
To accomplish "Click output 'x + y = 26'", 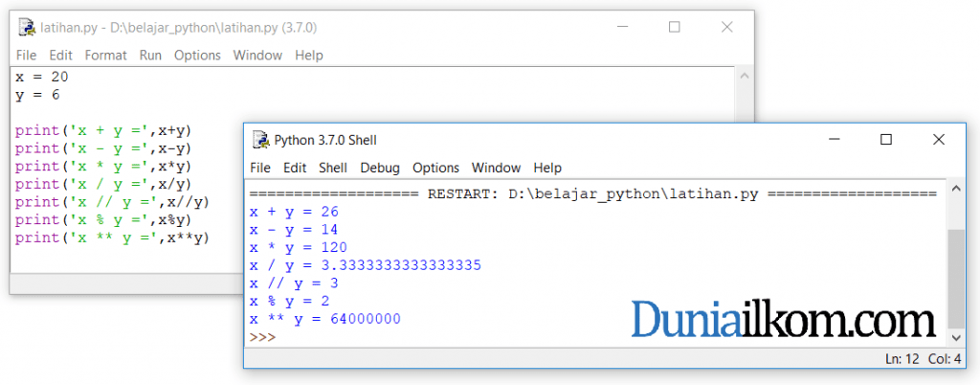I will [294, 212].
